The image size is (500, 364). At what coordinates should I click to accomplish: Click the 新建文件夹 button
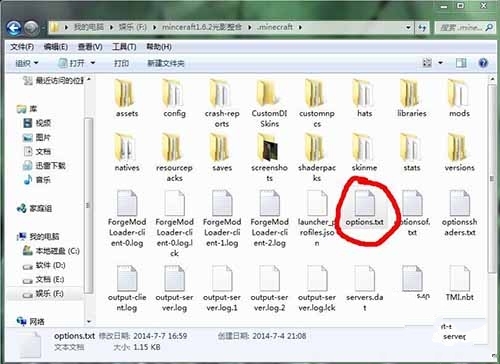[x=166, y=63]
